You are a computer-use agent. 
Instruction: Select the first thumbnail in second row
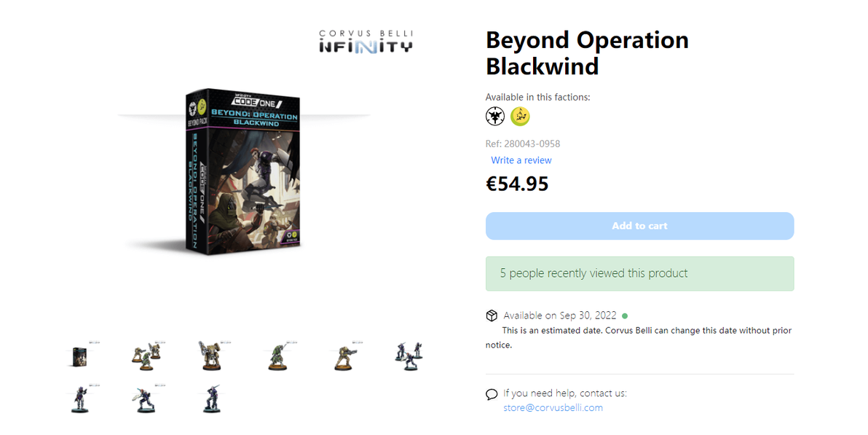(x=81, y=399)
